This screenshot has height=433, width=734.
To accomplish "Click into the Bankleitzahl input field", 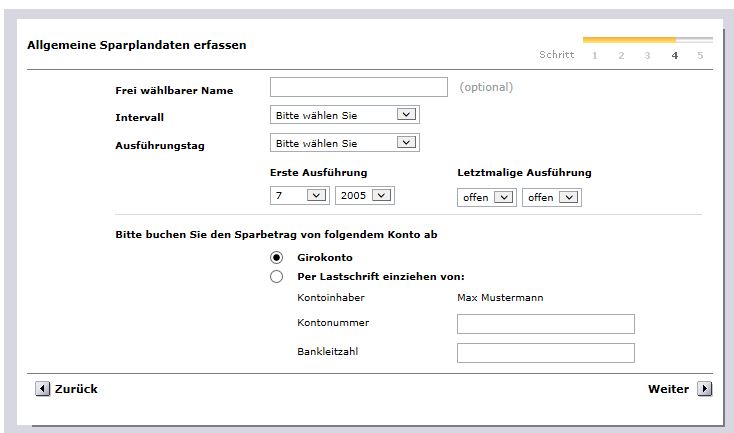I will pos(545,353).
